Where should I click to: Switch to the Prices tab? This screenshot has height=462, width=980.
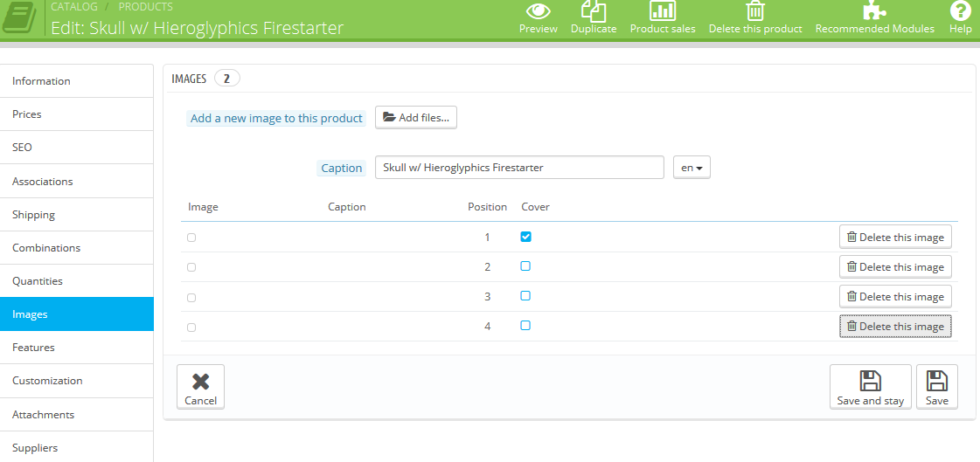[x=27, y=114]
